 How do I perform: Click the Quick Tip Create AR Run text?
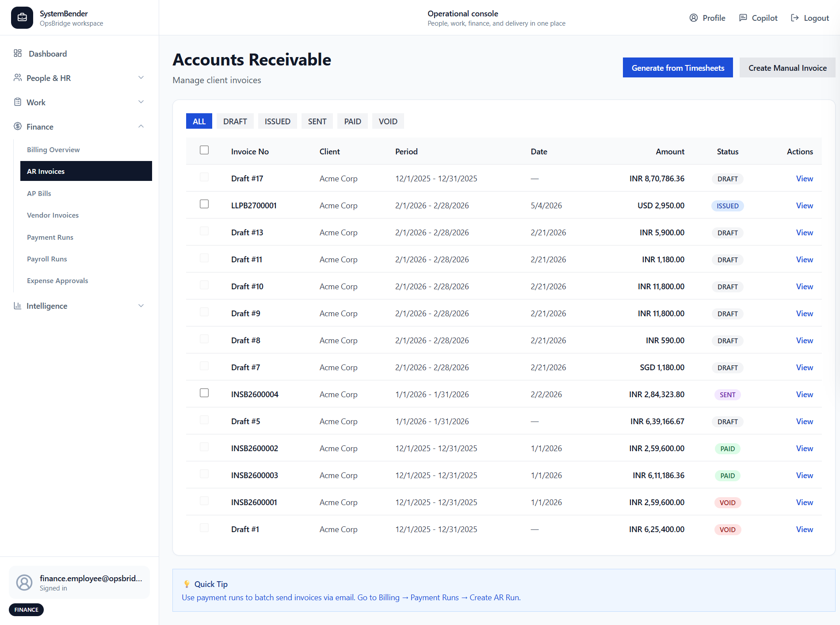click(x=495, y=598)
